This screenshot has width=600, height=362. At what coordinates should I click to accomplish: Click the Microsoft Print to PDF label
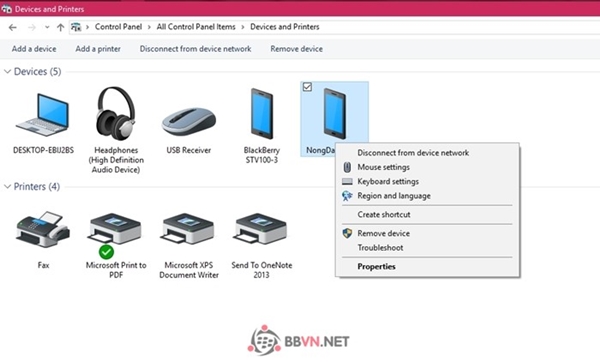pyautogui.click(x=116, y=270)
